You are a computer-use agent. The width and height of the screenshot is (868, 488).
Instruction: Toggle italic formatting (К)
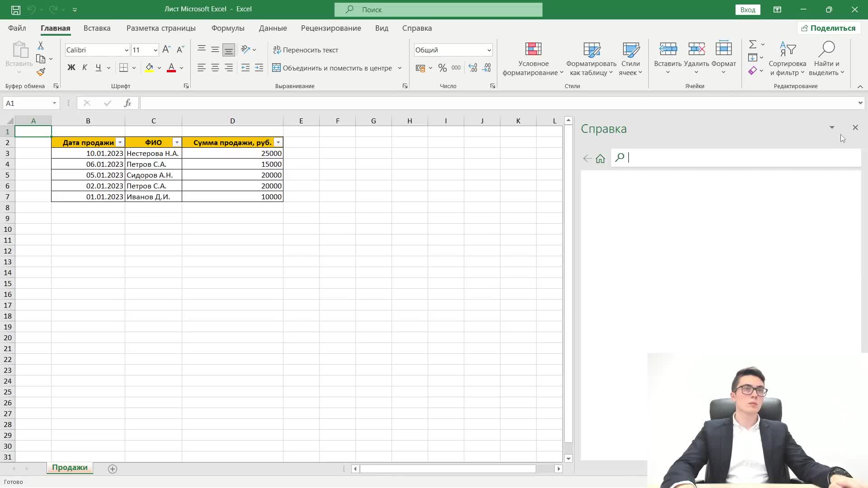click(x=85, y=68)
